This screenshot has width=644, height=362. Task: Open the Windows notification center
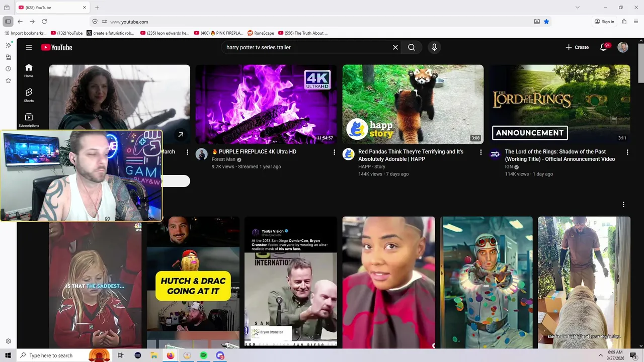point(633,355)
